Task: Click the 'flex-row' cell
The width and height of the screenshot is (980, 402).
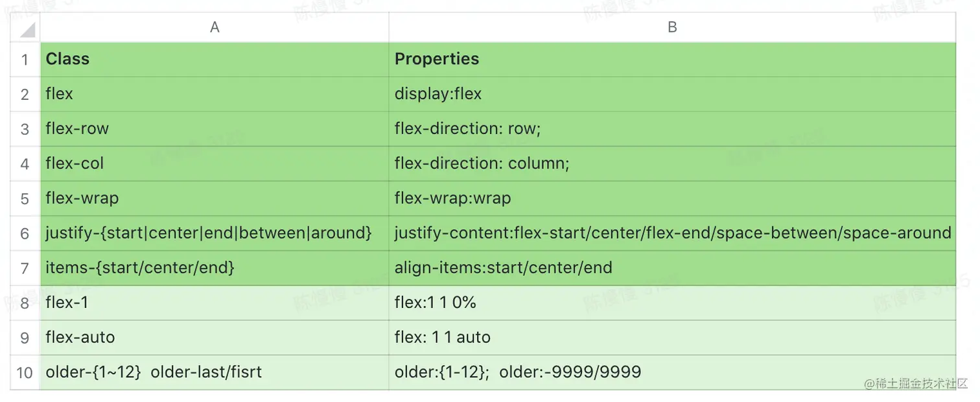Action: pos(215,128)
